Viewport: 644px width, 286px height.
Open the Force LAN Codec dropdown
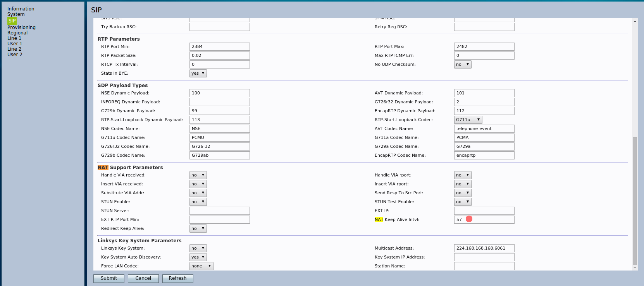pyautogui.click(x=201, y=266)
